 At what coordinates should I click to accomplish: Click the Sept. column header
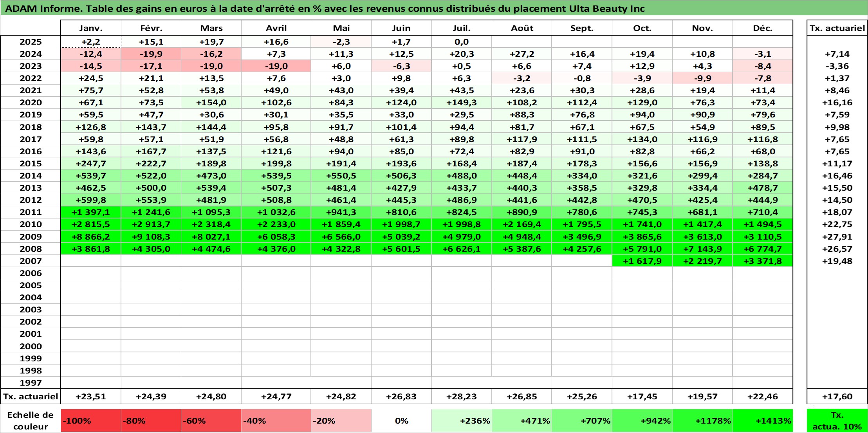point(582,28)
